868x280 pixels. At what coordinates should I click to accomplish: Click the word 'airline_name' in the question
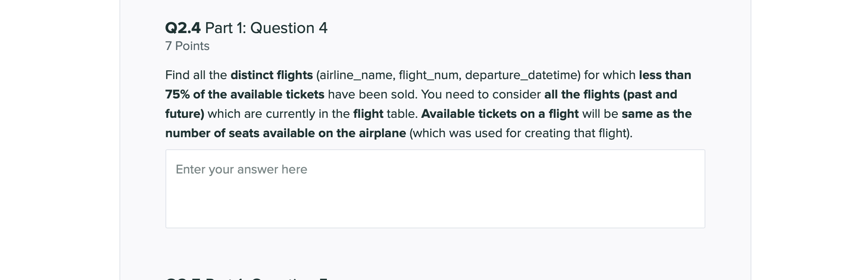click(356, 75)
